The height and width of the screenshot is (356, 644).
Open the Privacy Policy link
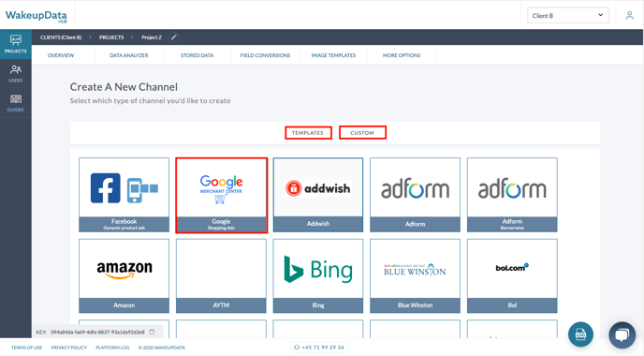click(x=69, y=348)
